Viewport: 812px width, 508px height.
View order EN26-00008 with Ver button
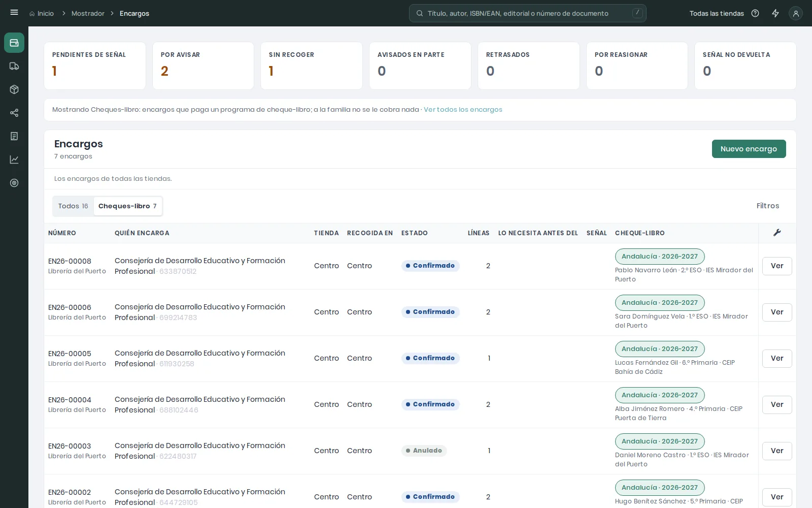coord(777,266)
